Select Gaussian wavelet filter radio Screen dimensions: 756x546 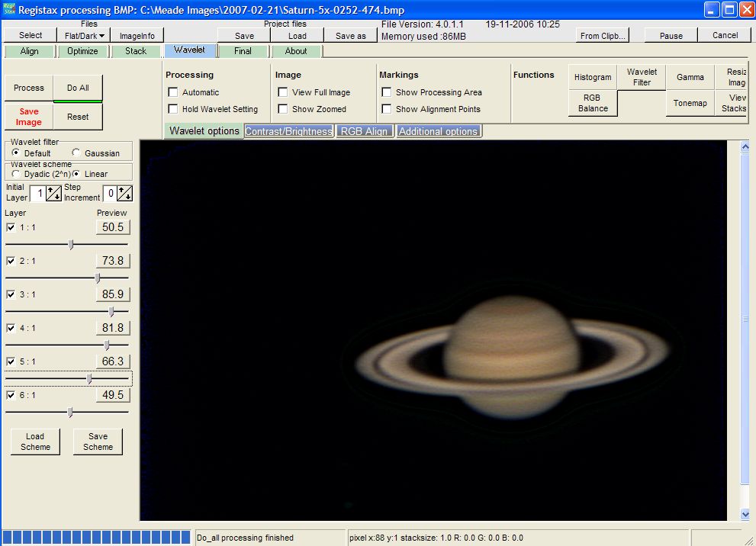(76, 153)
